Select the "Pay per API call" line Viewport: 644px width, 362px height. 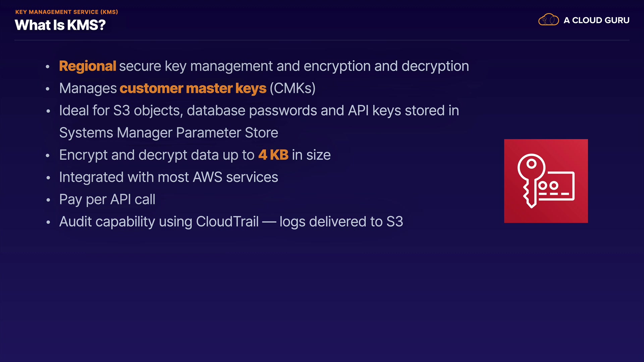(107, 199)
